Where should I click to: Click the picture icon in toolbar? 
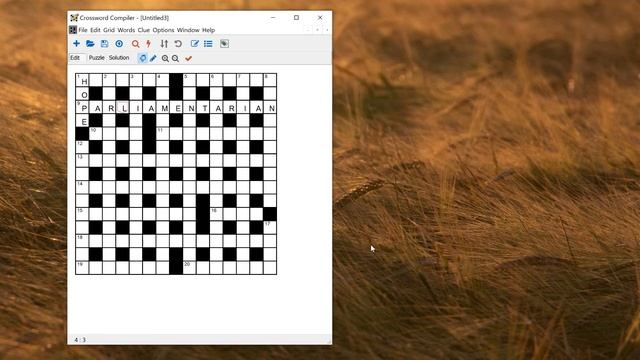[x=224, y=44]
